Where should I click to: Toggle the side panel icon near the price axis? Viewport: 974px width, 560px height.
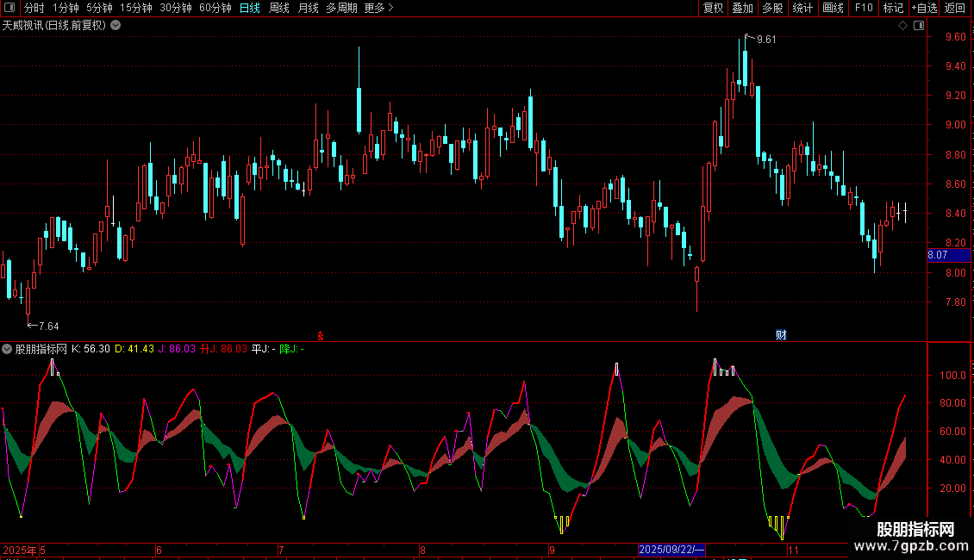919,26
